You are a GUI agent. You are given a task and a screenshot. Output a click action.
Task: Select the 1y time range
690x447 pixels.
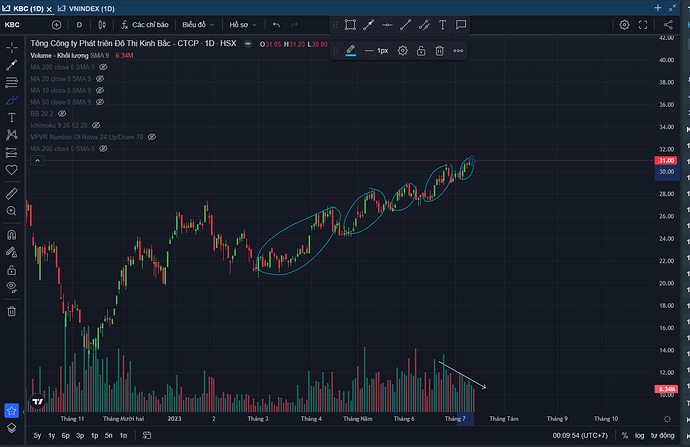(x=51, y=436)
